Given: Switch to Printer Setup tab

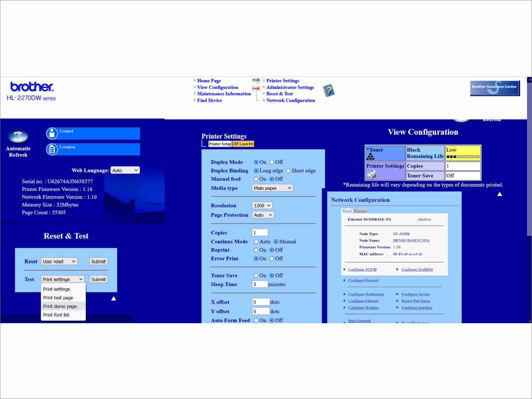Looking at the screenshot, I should point(220,144).
